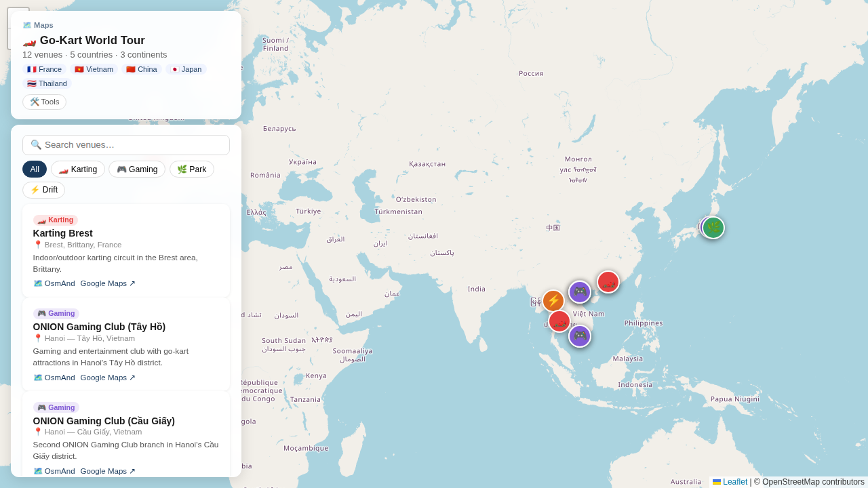868x488 pixels.
Task: Show only Gaming venues
Action: 137,169
